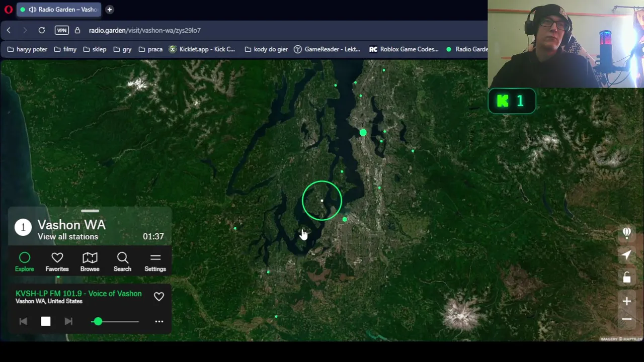Select the green station dot just outside the circle
Image resolution: width=644 pixels, height=362 pixels.
point(345,219)
